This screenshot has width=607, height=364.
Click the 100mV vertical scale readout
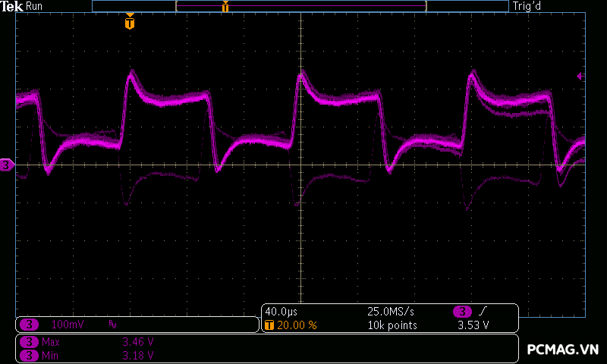(67, 325)
